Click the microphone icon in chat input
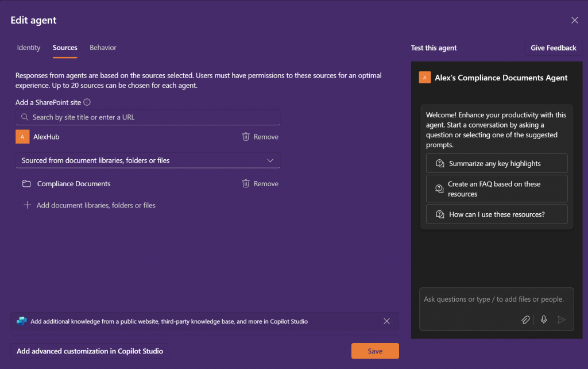This screenshot has width=588, height=369. [544, 320]
